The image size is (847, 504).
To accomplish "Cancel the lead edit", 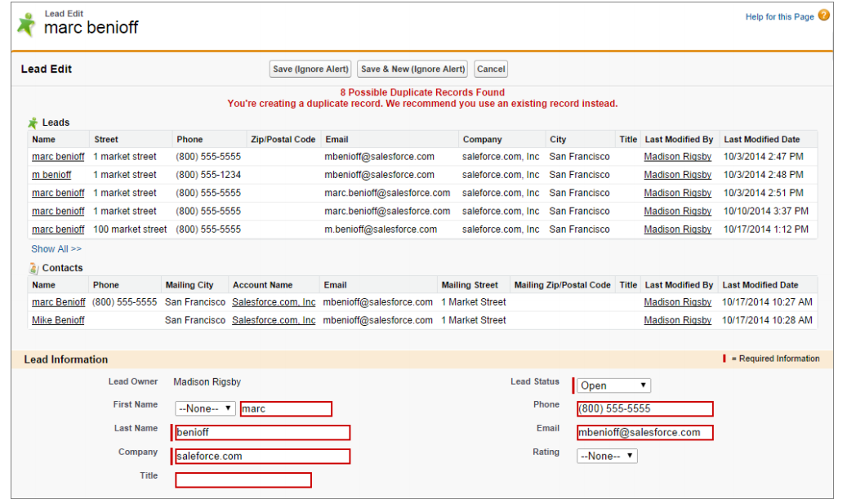I will [x=491, y=69].
